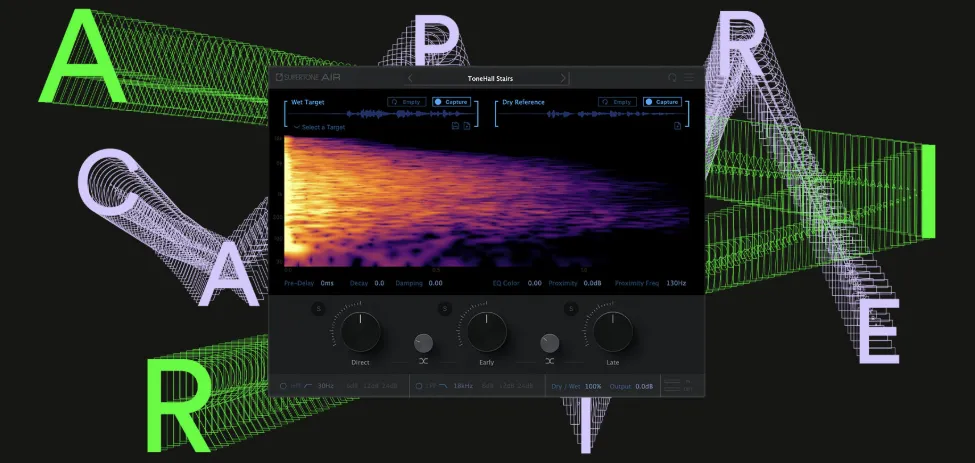
Task: Click Empty button in Dry Reference section
Action: coord(617,102)
